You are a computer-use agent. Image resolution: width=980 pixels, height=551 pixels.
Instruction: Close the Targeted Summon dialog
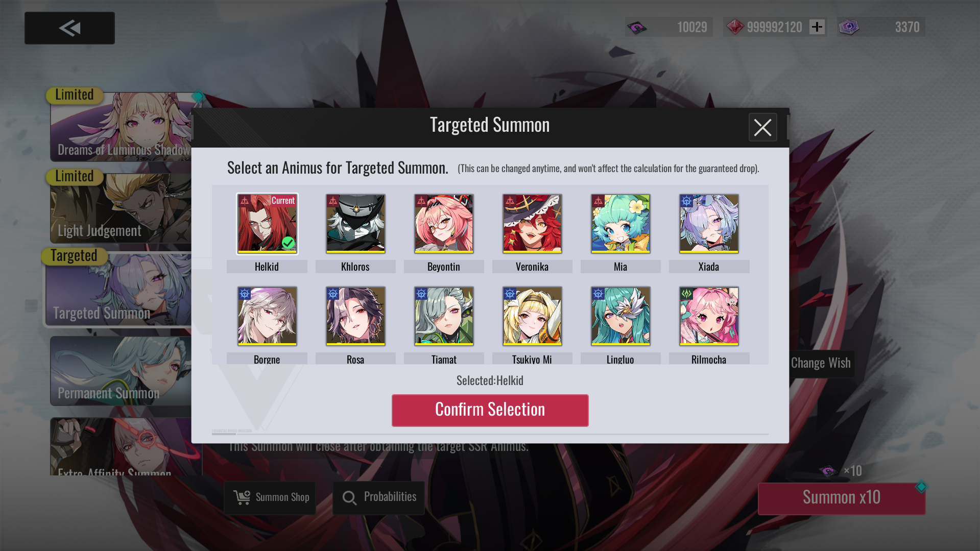tap(762, 127)
